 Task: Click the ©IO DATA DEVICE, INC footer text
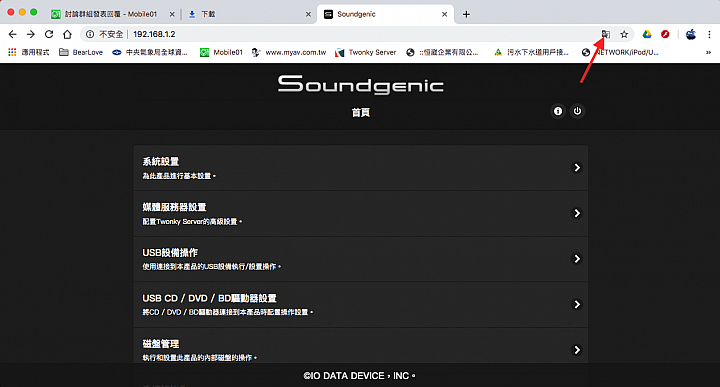[x=360, y=376]
